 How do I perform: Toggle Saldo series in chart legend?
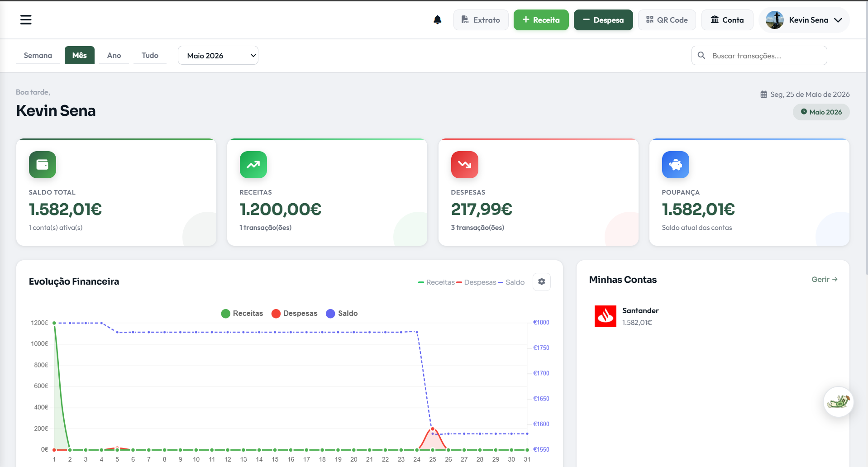(x=342, y=314)
